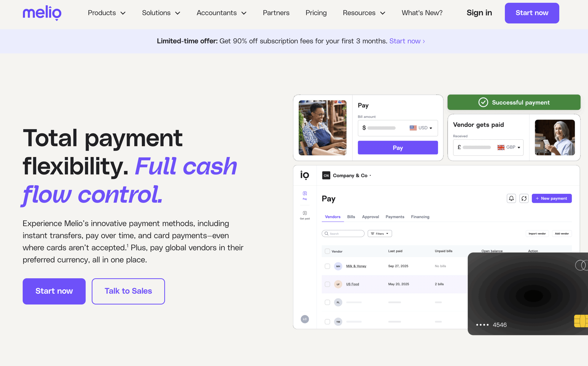The image size is (588, 366).
Task: Switch to the Bills tab
Action: click(351, 217)
